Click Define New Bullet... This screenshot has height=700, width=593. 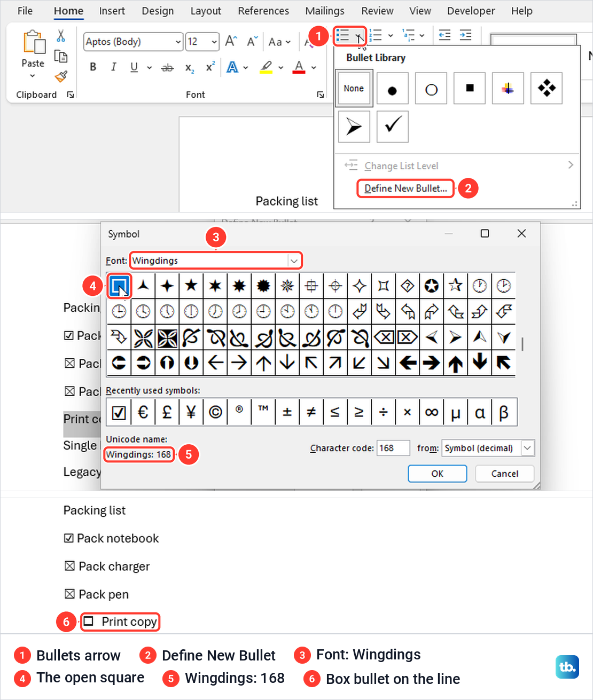pos(405,188)
